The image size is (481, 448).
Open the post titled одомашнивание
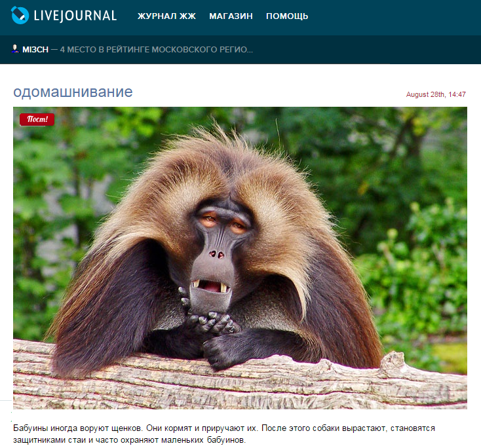[x=73, y=92]
